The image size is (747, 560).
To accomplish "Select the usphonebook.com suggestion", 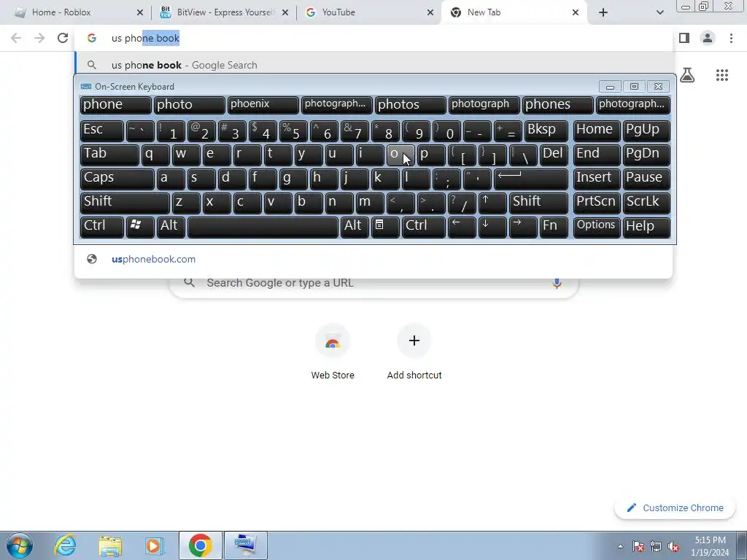I will (373, 259).
